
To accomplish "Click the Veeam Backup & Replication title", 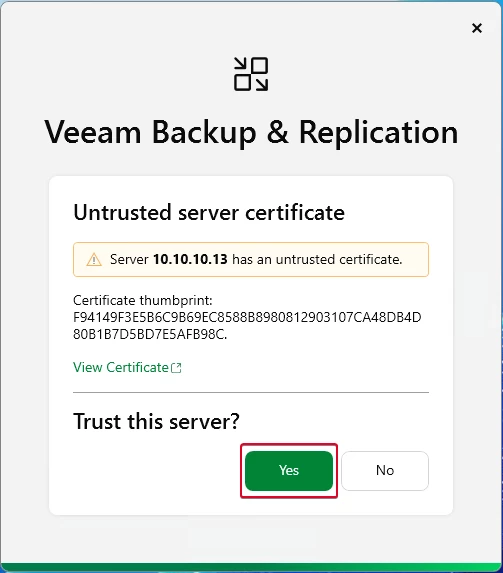I will click(251, 133).
